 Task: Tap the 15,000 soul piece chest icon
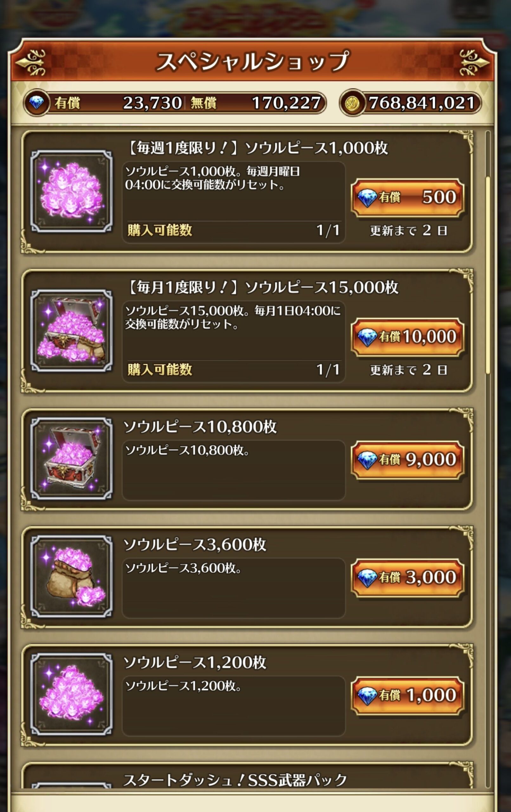point(71,331)
